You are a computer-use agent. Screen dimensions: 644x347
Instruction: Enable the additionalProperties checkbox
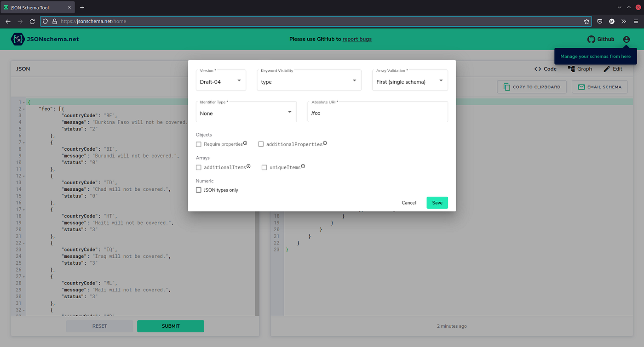click(x=261, y=144)
